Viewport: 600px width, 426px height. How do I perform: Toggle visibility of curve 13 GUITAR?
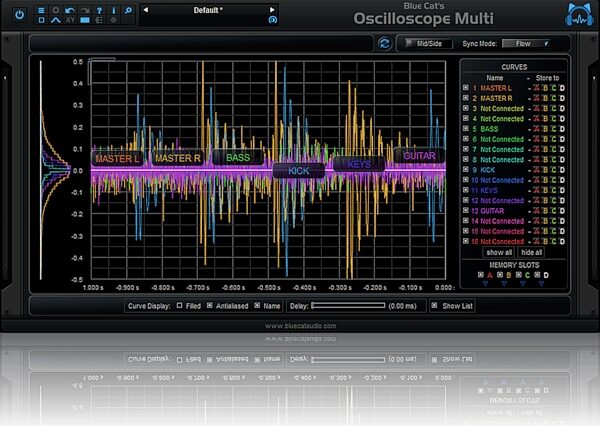(466, 211)
